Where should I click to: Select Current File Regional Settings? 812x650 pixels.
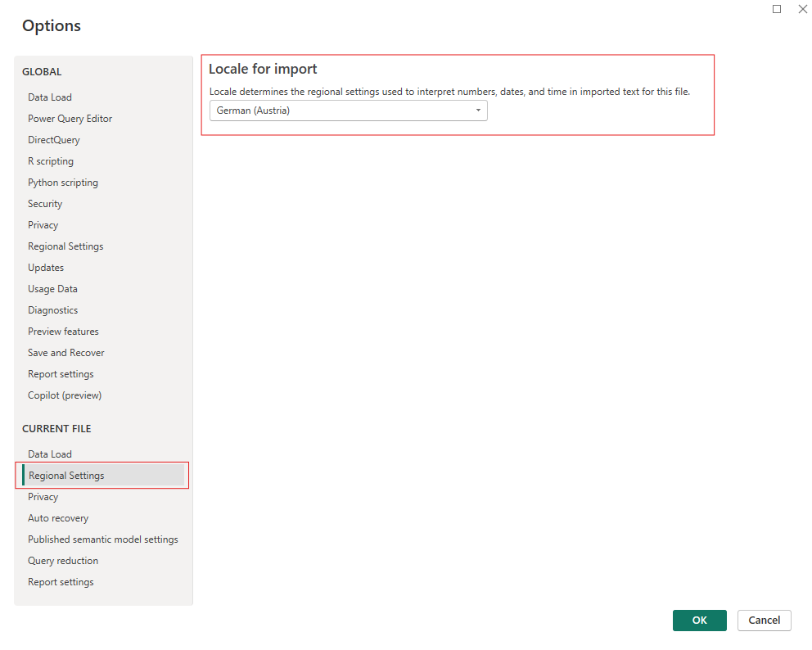[x=103, y=476]
